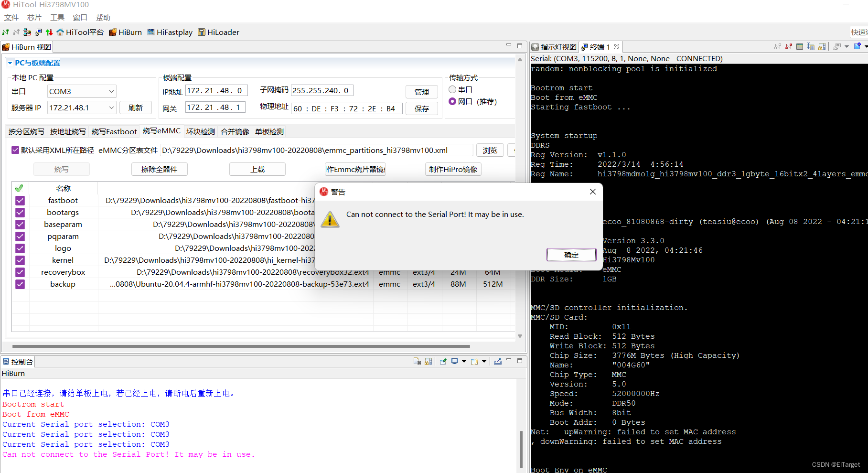Maximize the HiBurn view panel

coord(520,46)
